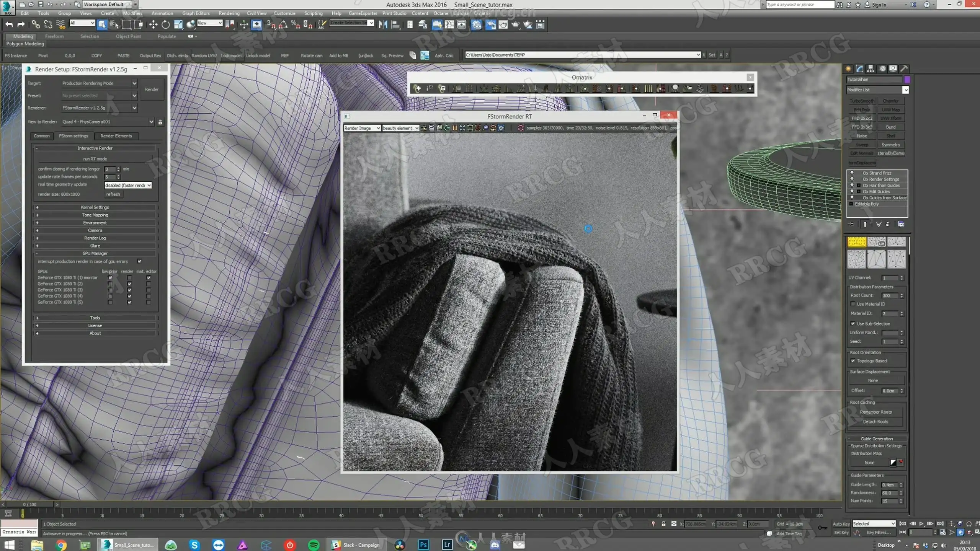The height and width of the screenshot is (551, 980).
Task: Toggle interrupt production render on gpu errors
Action: (x=140, y=261)
